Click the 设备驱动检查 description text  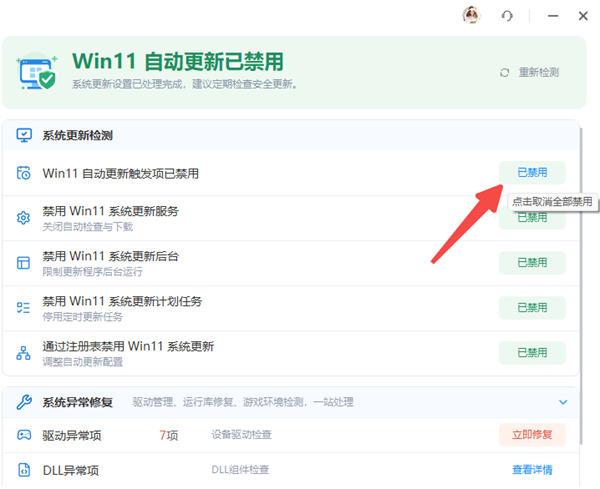tap(241, 435)
